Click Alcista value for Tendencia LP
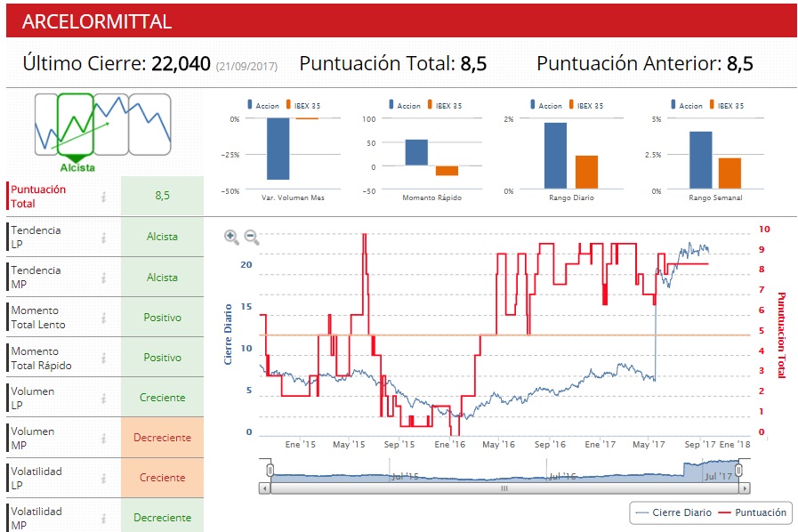Viewport: 798px width, 532px height. (162, 237)
